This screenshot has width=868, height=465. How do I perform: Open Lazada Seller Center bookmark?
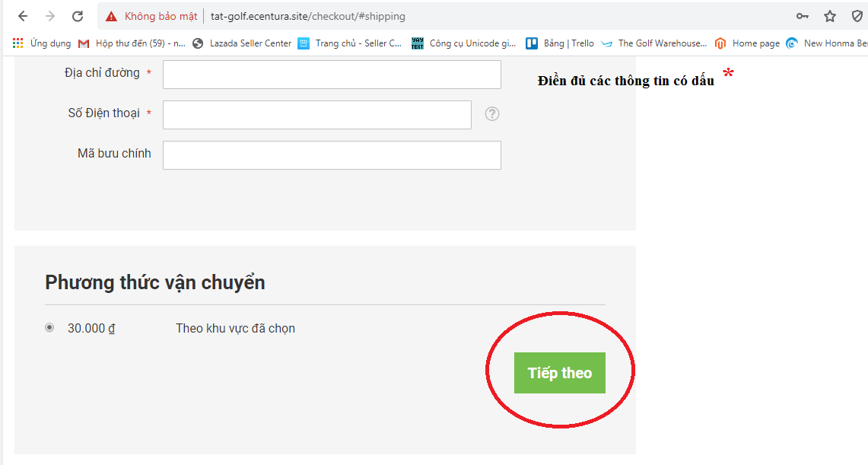242,43
